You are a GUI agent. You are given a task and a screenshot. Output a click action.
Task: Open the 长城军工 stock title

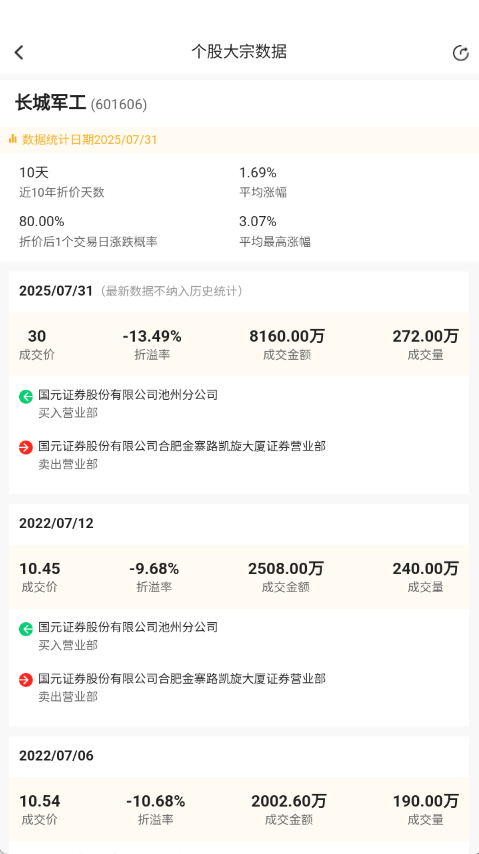[x=50, y=103]
